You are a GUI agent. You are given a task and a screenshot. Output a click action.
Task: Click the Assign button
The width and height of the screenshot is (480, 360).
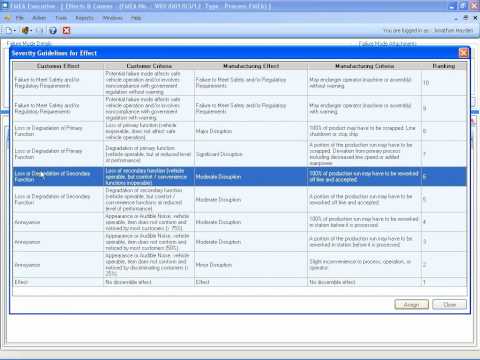tap(411, 305)
